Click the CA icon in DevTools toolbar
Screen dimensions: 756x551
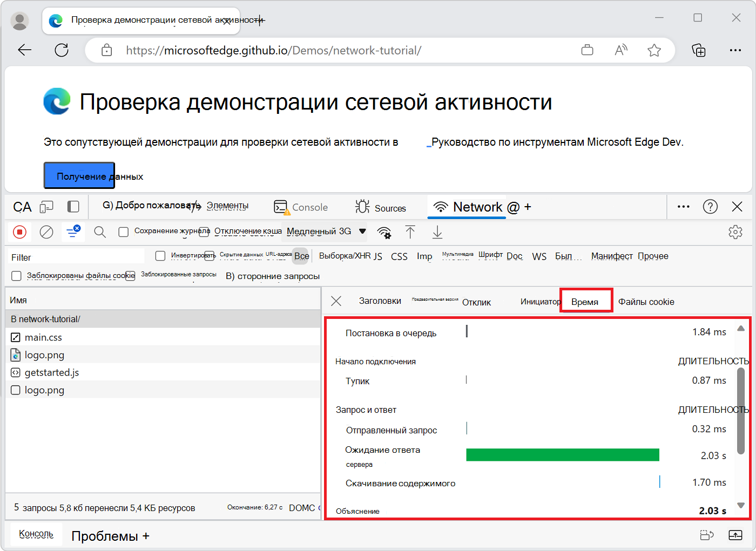click(x=22, y=207)
